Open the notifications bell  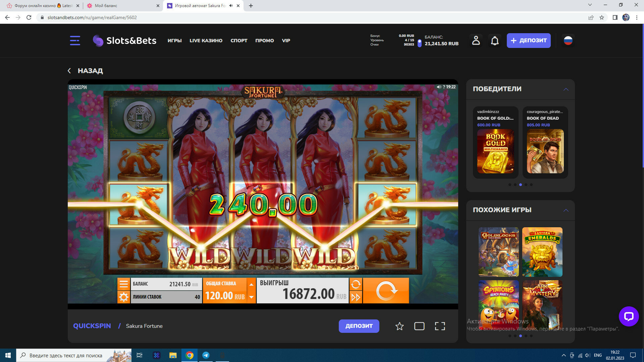[495, 41]
